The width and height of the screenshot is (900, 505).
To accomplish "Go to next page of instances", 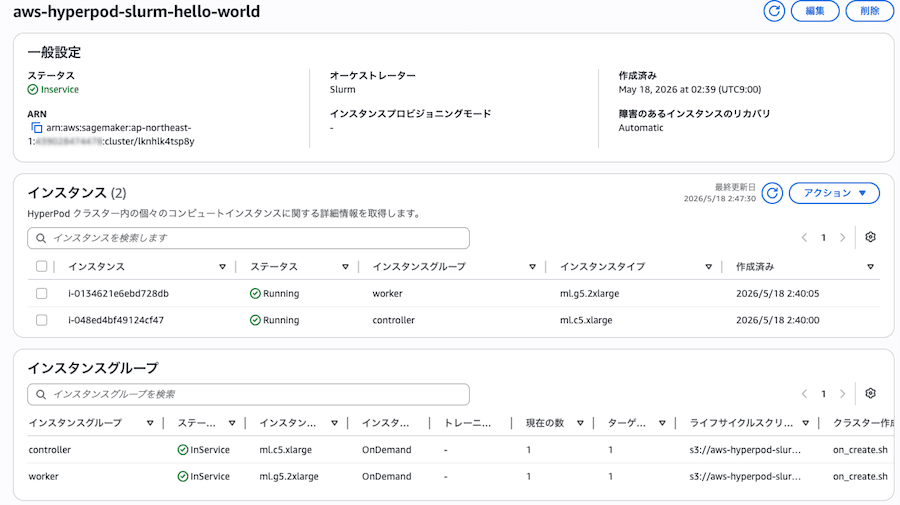I will (843, 238).
